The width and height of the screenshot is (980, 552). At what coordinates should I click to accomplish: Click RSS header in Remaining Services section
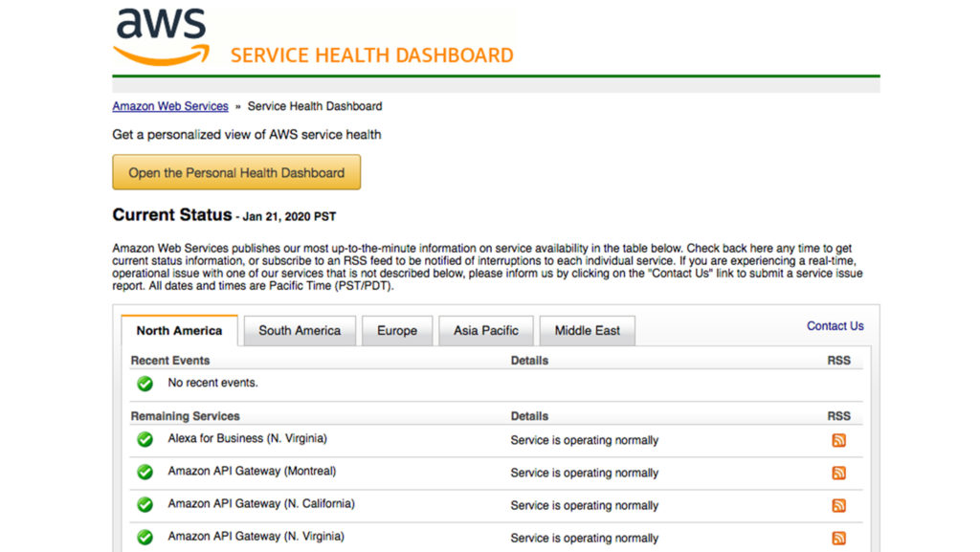(838, 416)
